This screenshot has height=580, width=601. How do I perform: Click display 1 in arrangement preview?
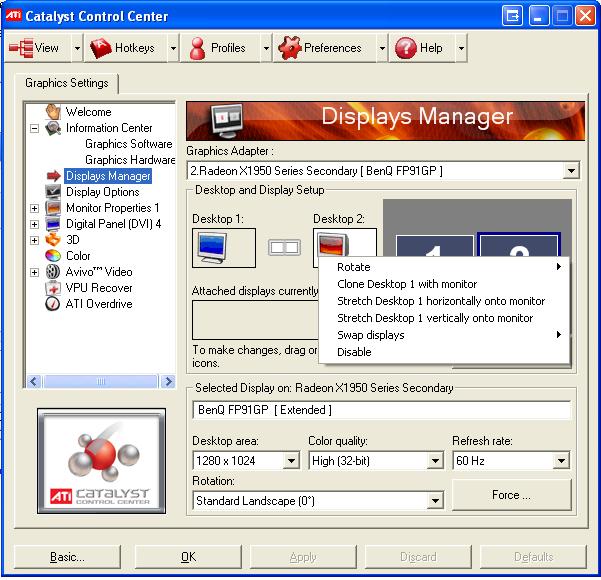point(434,246)
